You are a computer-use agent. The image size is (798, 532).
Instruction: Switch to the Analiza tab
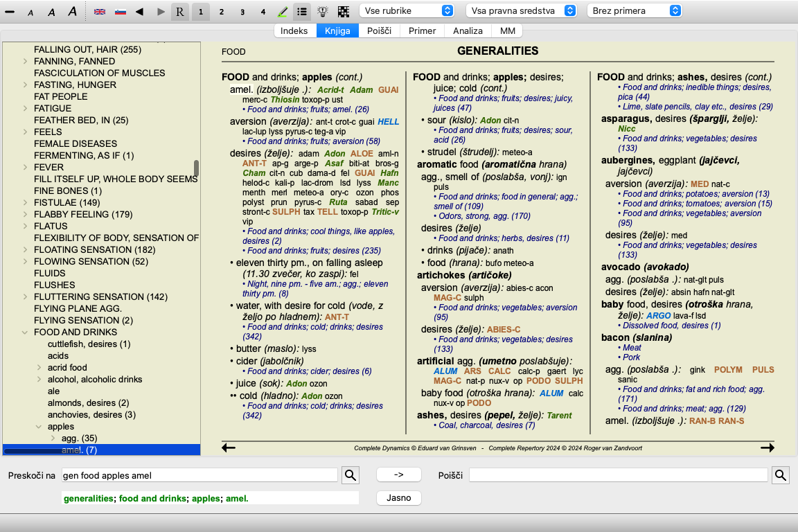[x=468, y=30]
